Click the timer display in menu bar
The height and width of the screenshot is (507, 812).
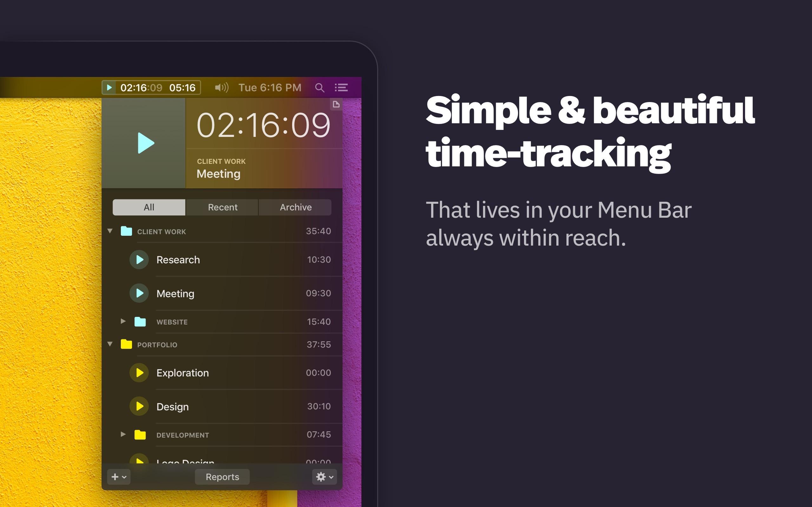[152, 87]
